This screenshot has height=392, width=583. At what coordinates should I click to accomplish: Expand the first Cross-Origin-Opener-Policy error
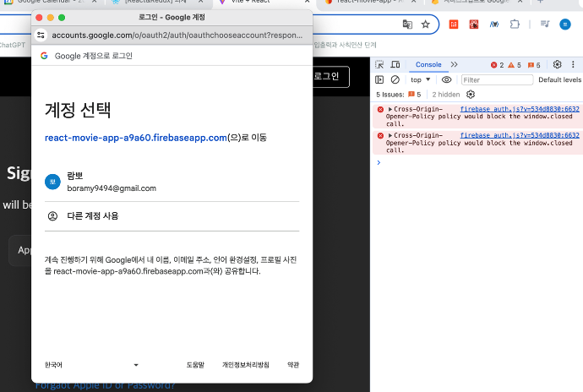click(x=390, y=109)
